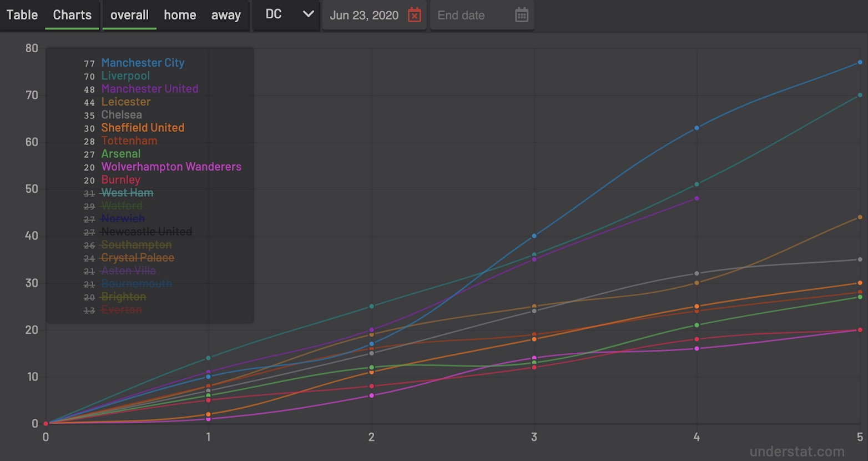868x461 pixels.
Task: Enable Bournemouth line on chart
Action: pos(137,284)
